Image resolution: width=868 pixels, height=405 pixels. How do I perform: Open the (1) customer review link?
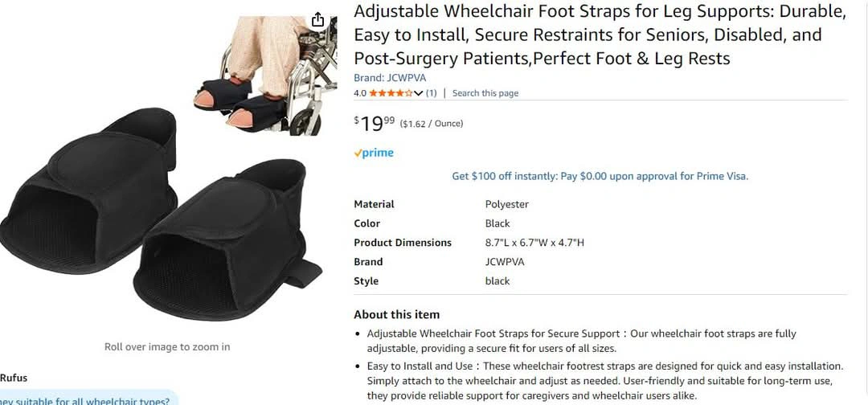431,93
